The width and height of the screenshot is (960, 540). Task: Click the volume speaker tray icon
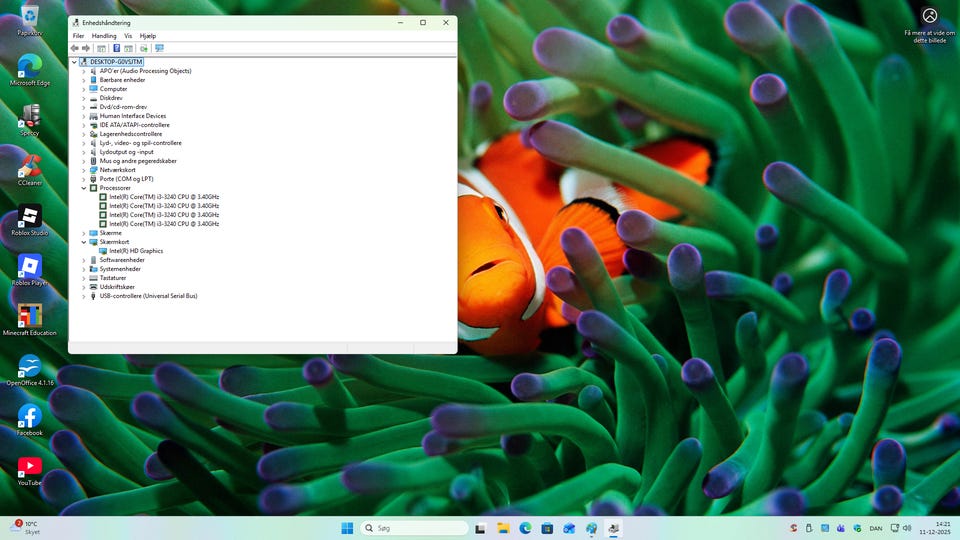[x=907, y=528]
